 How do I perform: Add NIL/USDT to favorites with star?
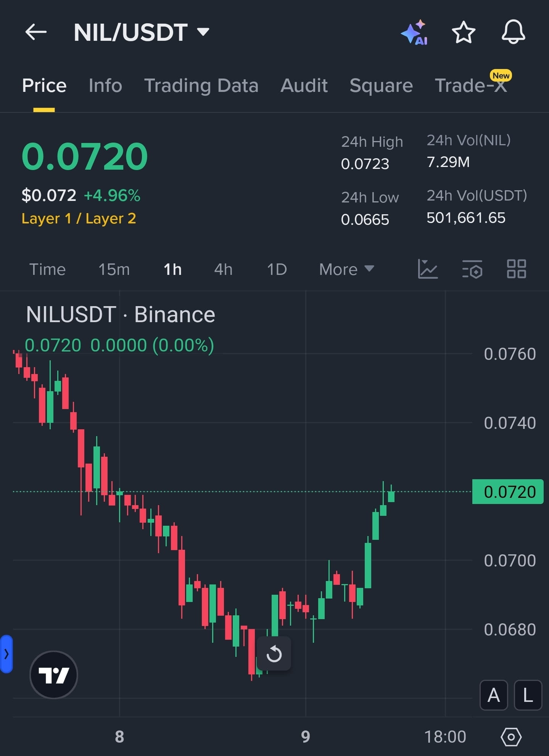click(x=464, y=32)
